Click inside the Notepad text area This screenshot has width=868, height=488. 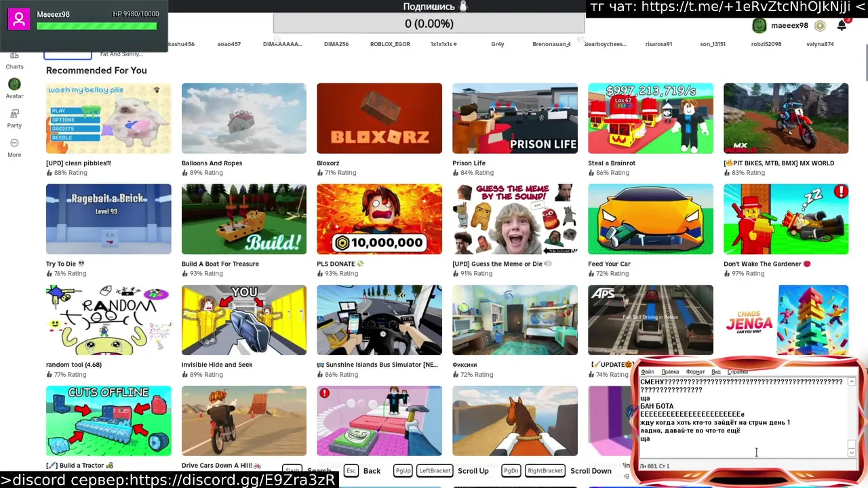click(743, 418)
